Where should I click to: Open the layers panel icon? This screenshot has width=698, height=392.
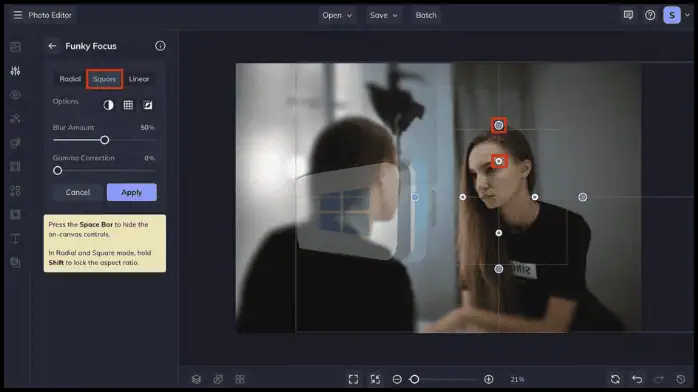point(196,379)
